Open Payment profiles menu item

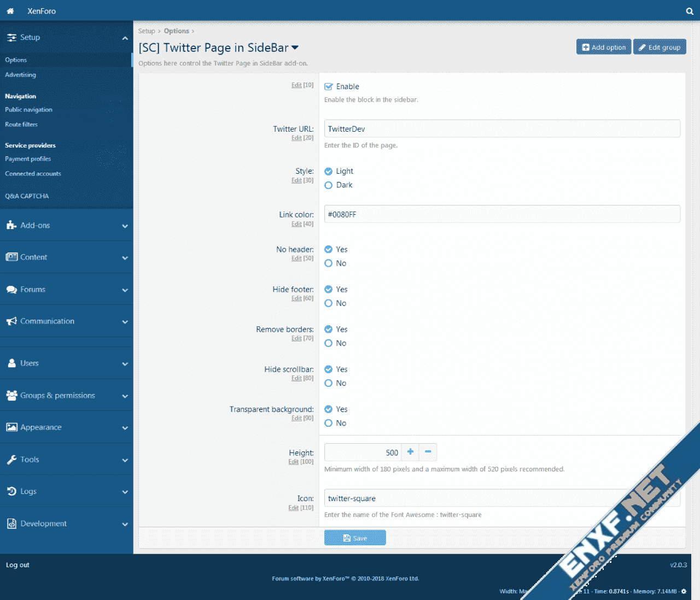pyautogui.click(x=28, y=159)
